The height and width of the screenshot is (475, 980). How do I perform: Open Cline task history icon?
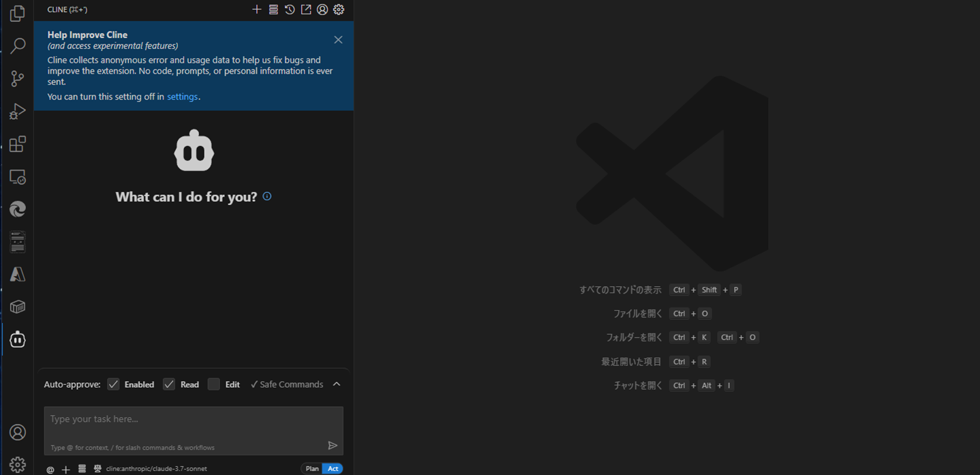[290, 10]
